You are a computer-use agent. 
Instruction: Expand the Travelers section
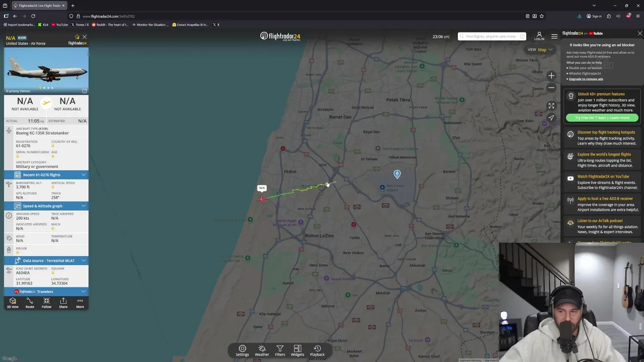46,292
